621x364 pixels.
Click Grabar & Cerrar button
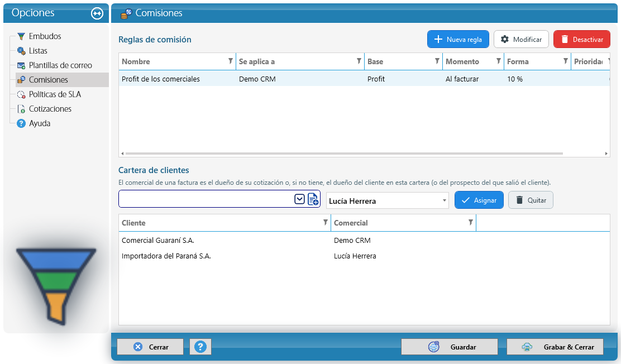(x=555, y=347)
